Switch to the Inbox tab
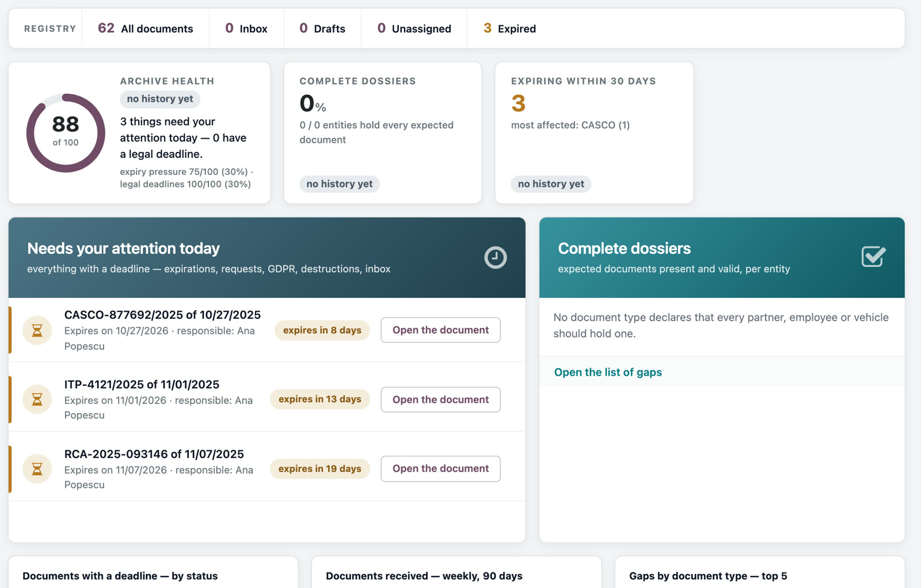921x588 pixels. [x=246, y=28]
